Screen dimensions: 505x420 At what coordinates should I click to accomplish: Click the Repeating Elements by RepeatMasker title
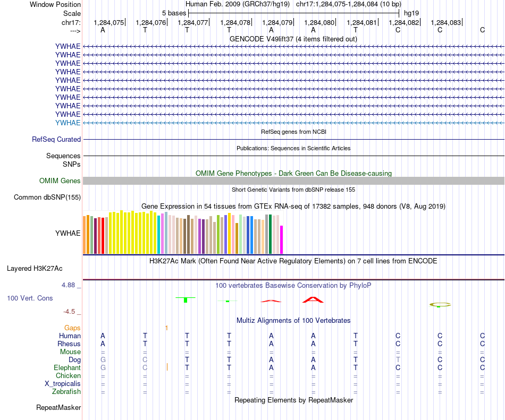(294, 400)
